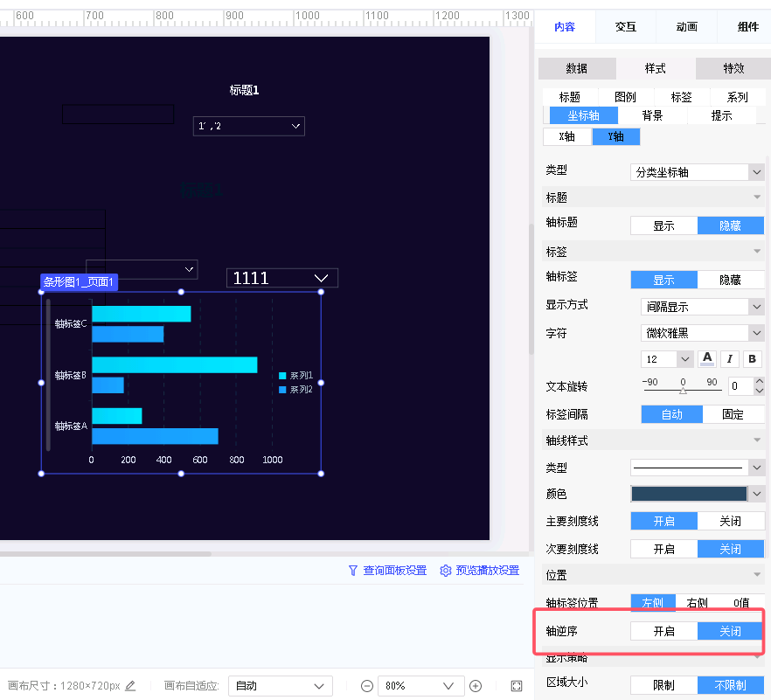The width and height of the screenshot is (771, 700).
Task: Toggle bold text formatting icon
Action: pos(752,359)
